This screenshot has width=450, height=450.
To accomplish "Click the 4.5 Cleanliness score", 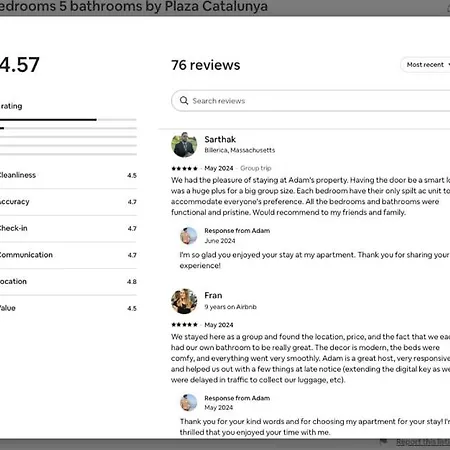I will point(132,175).
